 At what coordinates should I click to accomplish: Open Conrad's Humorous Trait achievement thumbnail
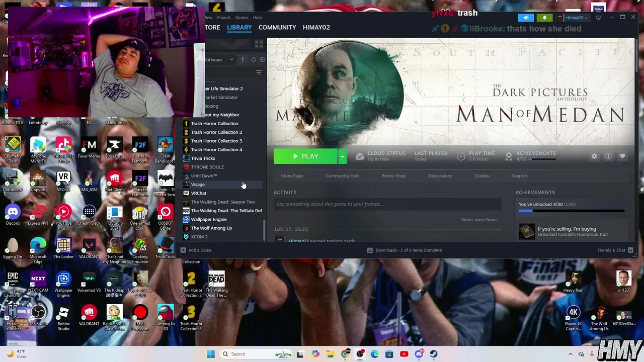pyautogui.click(x=527, y=232)
